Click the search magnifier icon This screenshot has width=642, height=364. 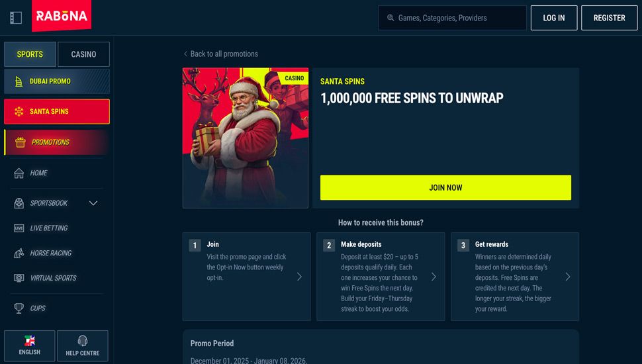pyautogui.click(x=390, y=18)
